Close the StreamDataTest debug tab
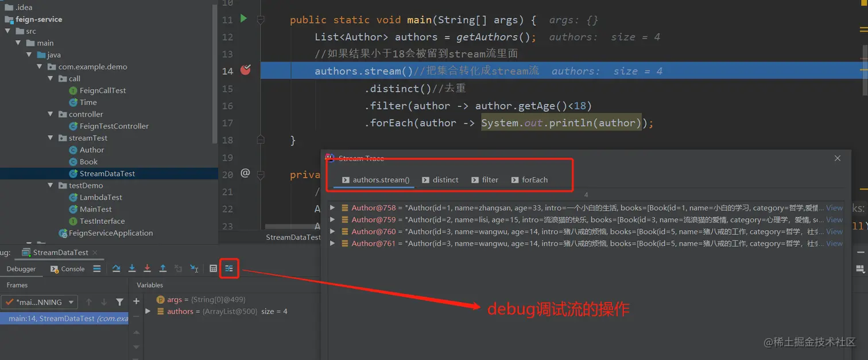 coord(95,252)
